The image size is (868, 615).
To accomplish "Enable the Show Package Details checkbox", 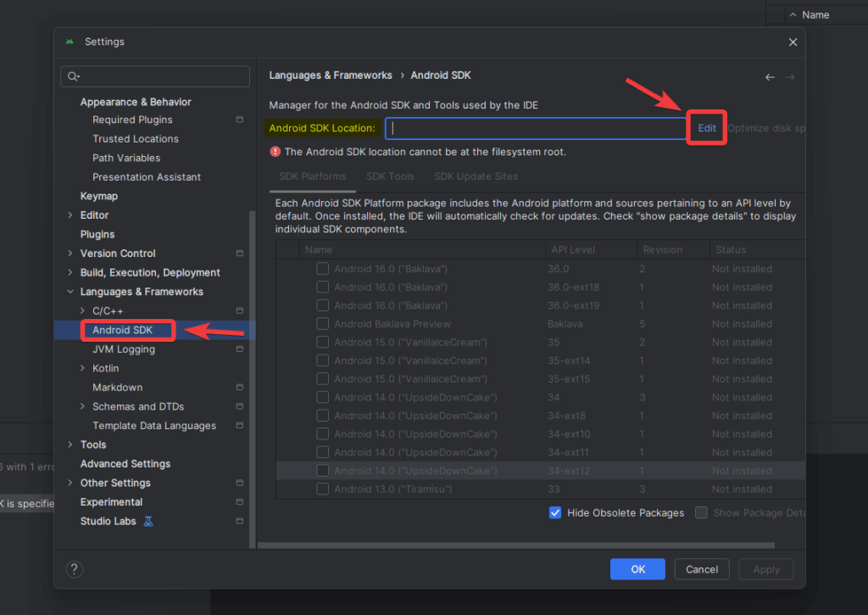I will [701, 512].
